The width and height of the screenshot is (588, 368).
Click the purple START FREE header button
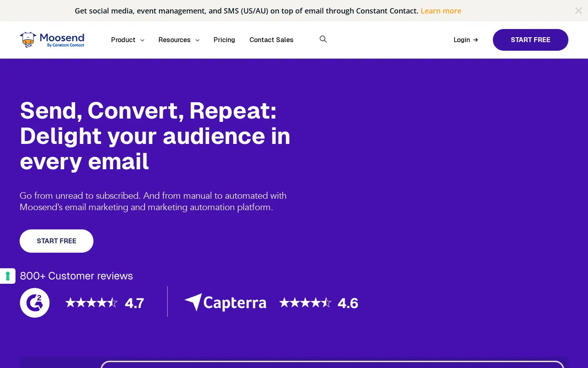pyautogui.click(x=530, y=40)
